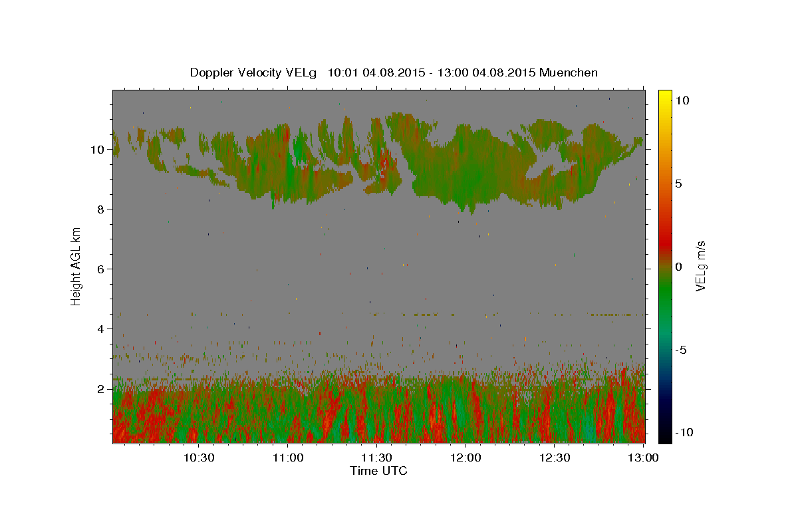Click the colorbar value 5

[678, 184]
